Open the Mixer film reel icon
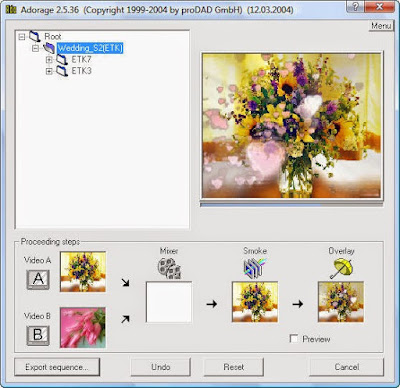The image size is (400, 388). click(169, 268)
